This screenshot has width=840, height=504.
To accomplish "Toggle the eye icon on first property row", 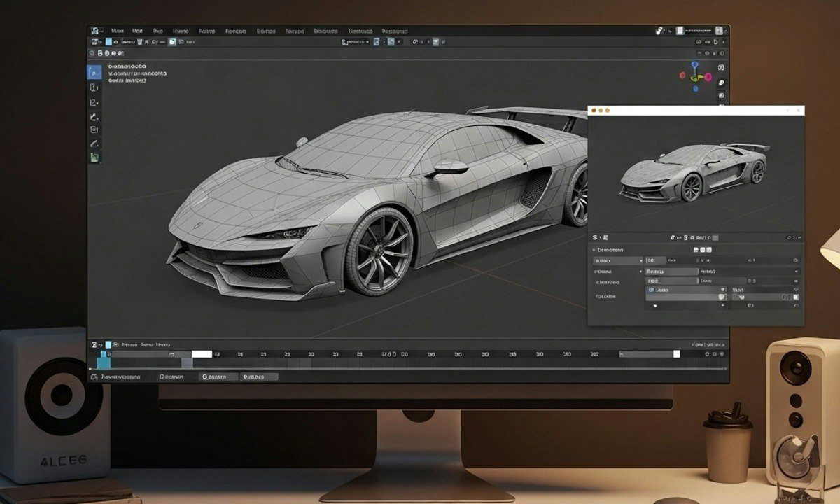I will tap(796, 260).
